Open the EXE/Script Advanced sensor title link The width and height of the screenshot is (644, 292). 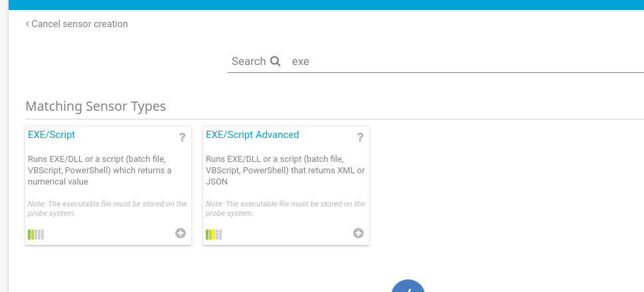[x=252, y=135]
